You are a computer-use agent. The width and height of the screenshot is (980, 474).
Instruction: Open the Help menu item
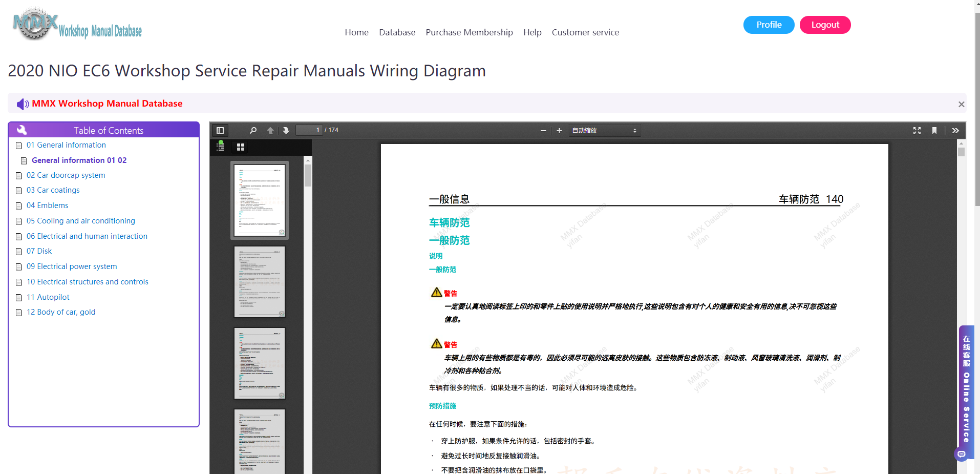pyautogui.click(x=532, y=32)
